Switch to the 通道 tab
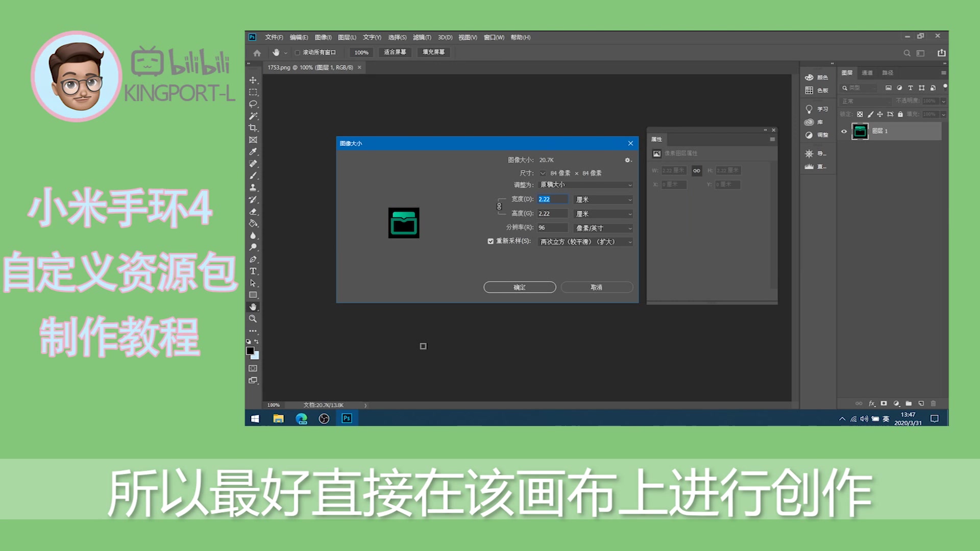Screen dimensions: 980x551 point(867,73)
